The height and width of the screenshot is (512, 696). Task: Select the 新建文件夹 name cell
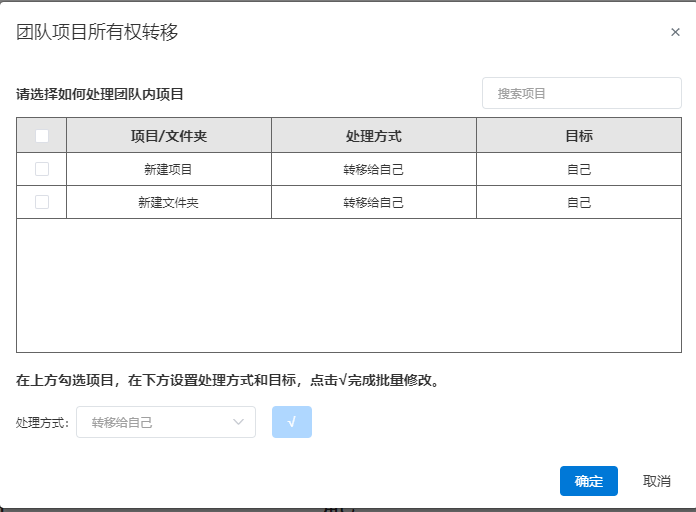169,202
